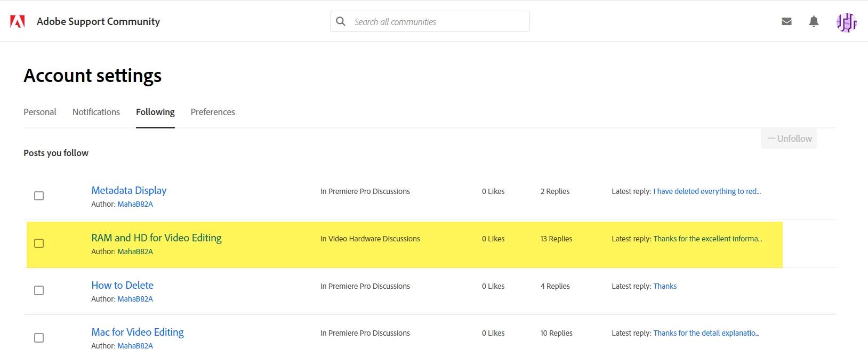Image resolution: width=868 pixels, height=357 pixels.
Task: Open author MahaB82A under How to Delete
Action: (135, 299)
